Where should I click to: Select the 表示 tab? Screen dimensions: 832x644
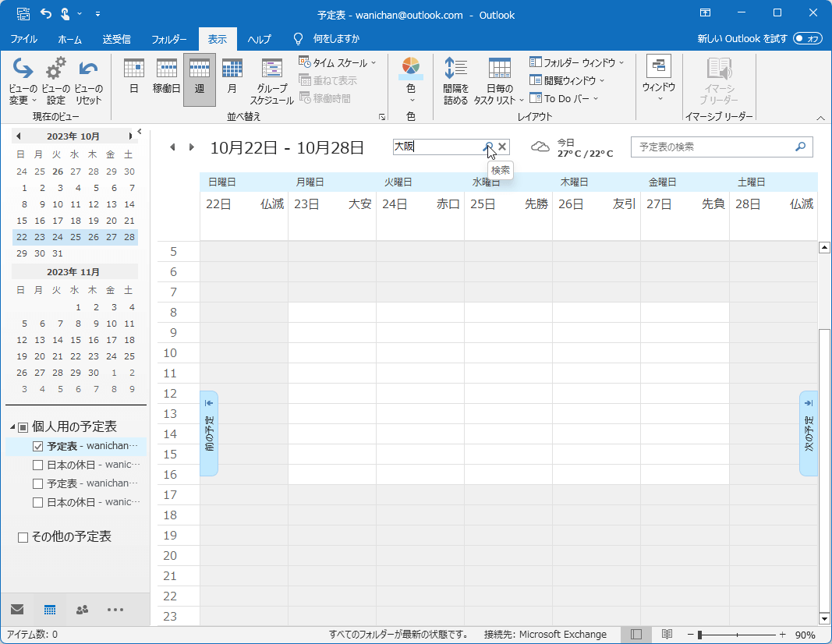click(x=218, y=39)
